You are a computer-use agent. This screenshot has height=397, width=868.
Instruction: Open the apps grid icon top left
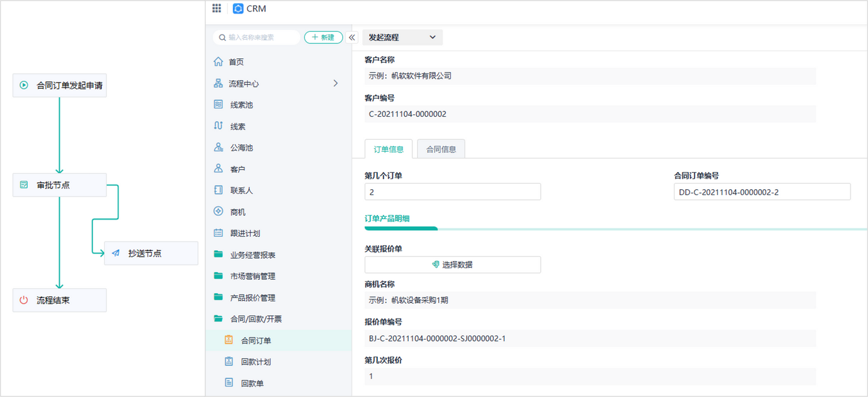(x=216, y=8)
